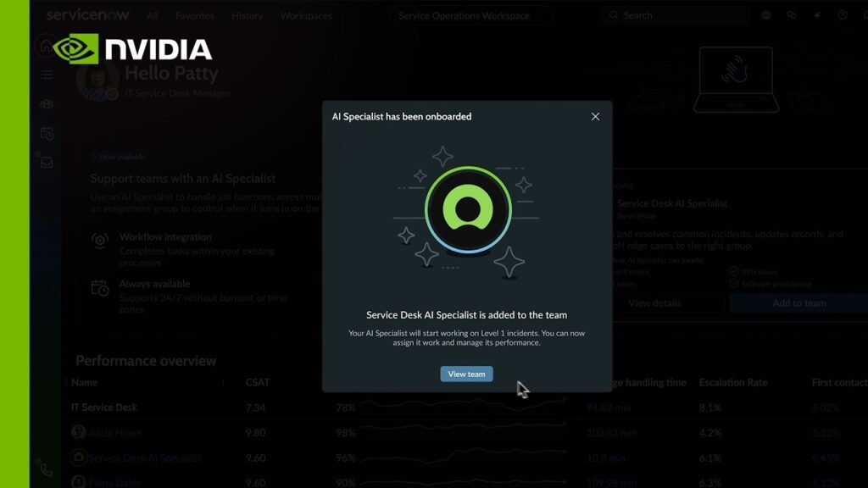Close the AI Specialist onboarded dialog

click(595, 116)
